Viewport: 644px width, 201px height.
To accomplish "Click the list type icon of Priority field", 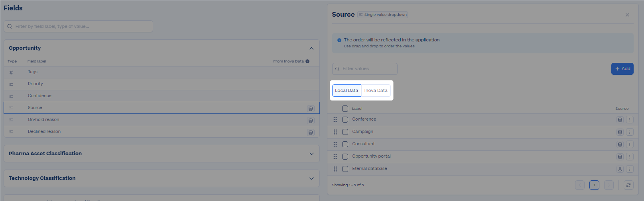I will pyautogui.click(x=11, y=84).
